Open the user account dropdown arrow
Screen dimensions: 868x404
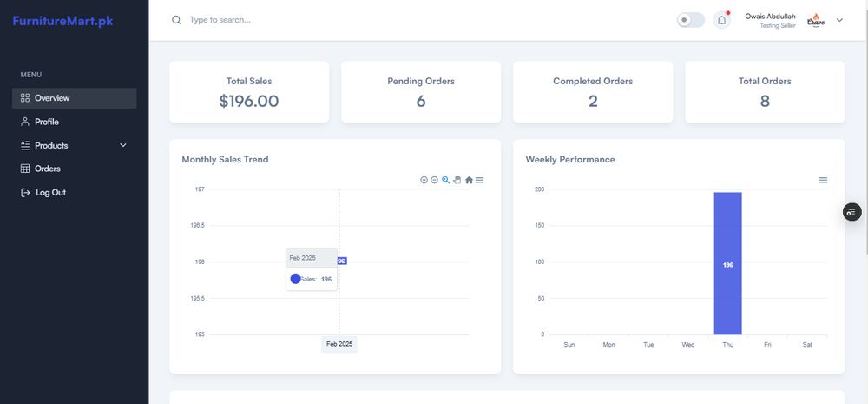click(839, 20)
